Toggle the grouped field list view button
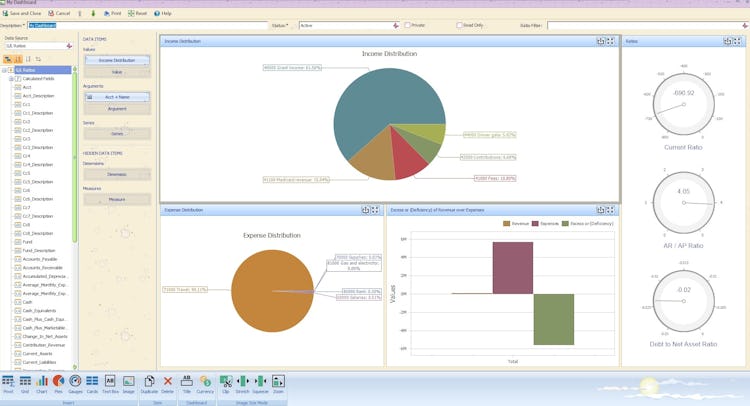 click(x=8, y=59)
